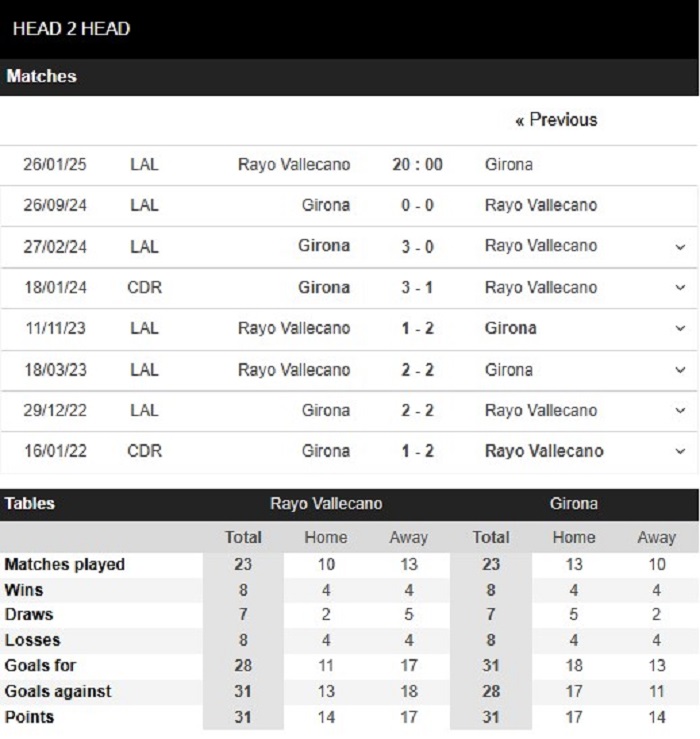Click bold Rayo Vallecano in 16/01/22 match
Screen dimensions: 700x739
[544, 451]
